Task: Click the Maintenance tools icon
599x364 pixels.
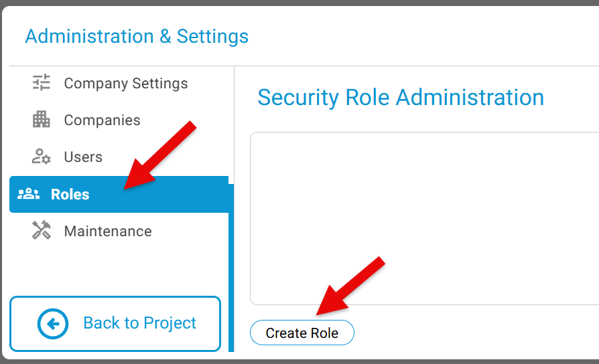Action: (42, 232)
